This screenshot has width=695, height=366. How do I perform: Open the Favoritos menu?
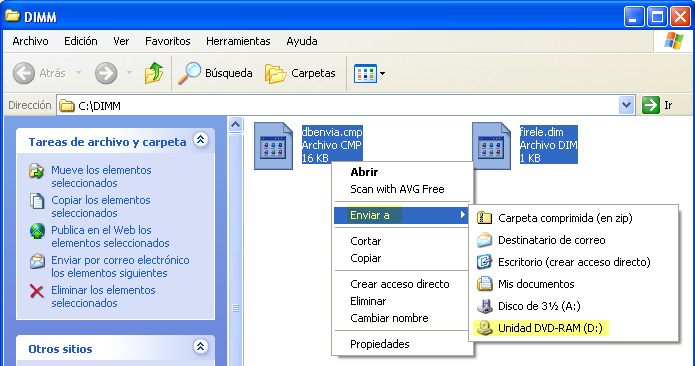168,41
